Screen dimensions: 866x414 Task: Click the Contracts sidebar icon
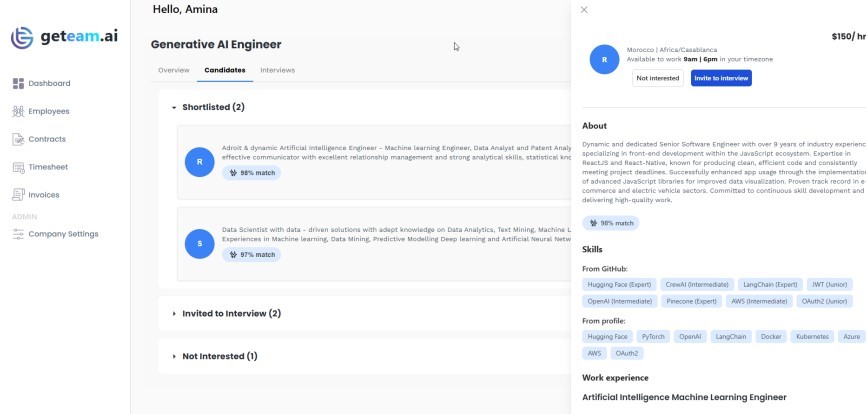point(18,139)
